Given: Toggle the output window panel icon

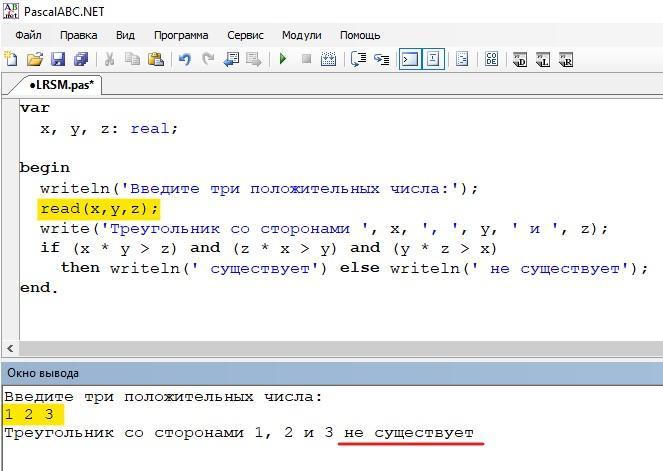Looking at the screenshot, I should (410, 59).
